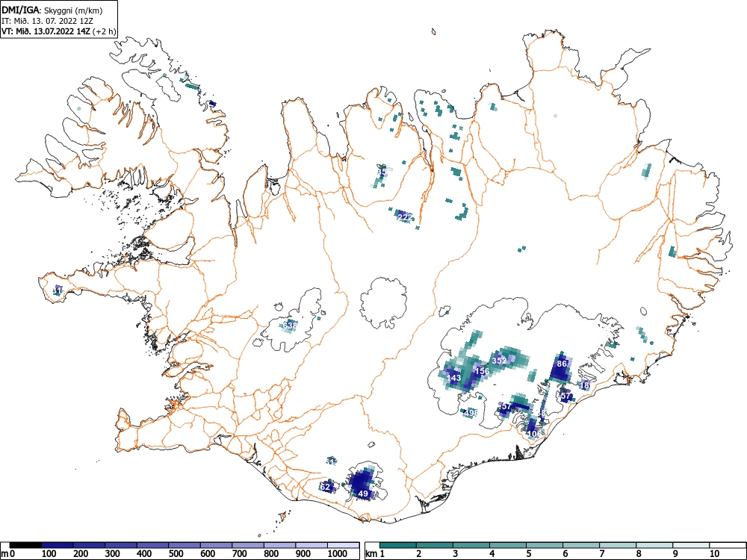Image resolution: width=747 pixels, height=560 pixels.
Task: Click the 143 visibility value on the glacier
Action: point(453,378)
